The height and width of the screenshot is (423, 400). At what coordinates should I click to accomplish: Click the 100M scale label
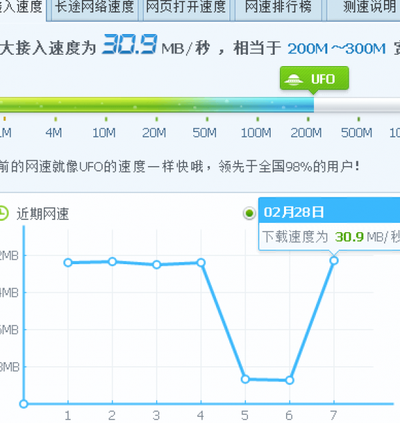click(256, 133)
